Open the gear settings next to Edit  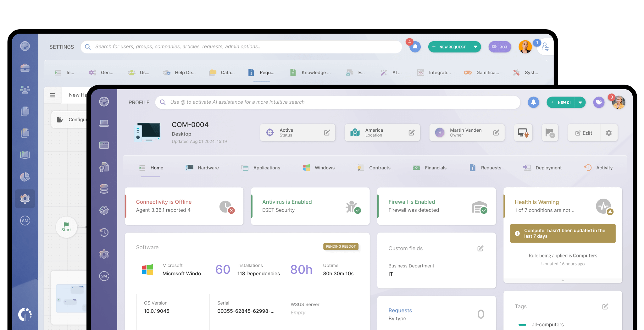point(609,133)
